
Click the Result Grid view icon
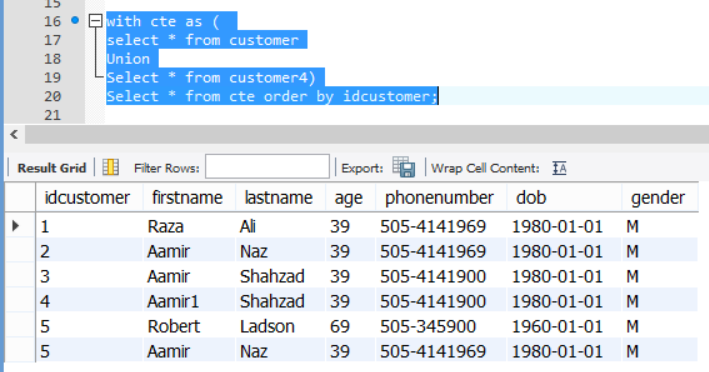click(x=111, y=167)
